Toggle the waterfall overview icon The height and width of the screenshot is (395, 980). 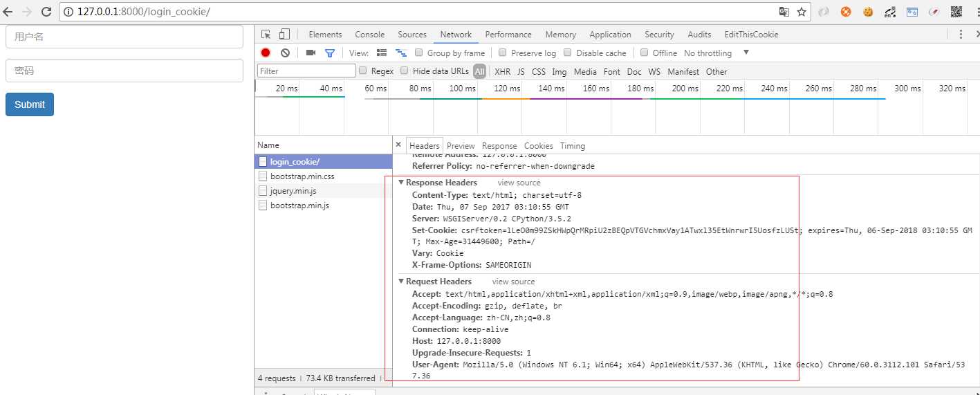coord(401,53)
